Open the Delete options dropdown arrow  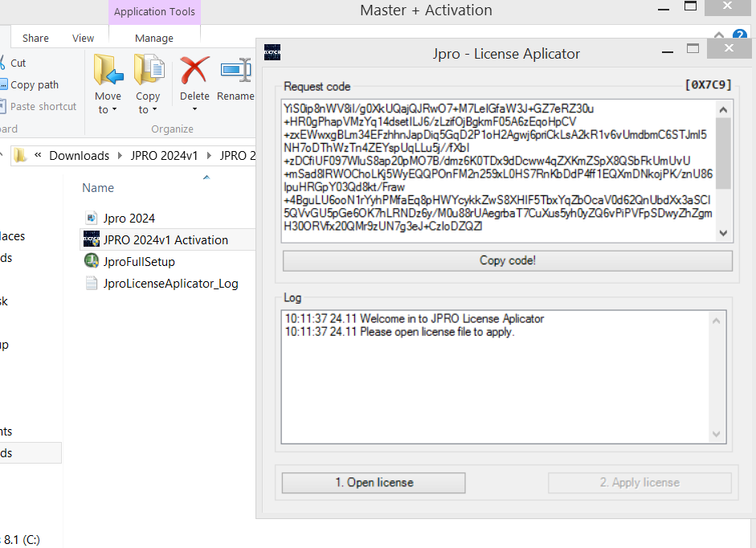tap(194, 109)
